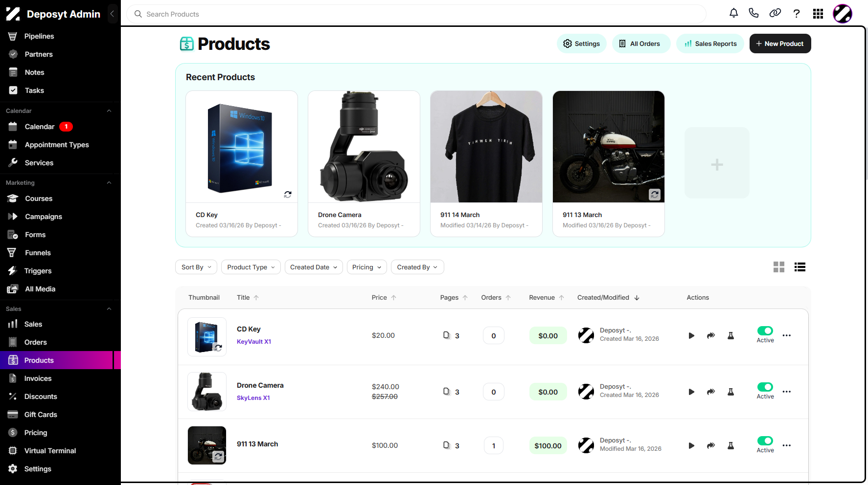Go to Gift Cards in sidebar
The image size is (868, 485).
coord(56,415)
